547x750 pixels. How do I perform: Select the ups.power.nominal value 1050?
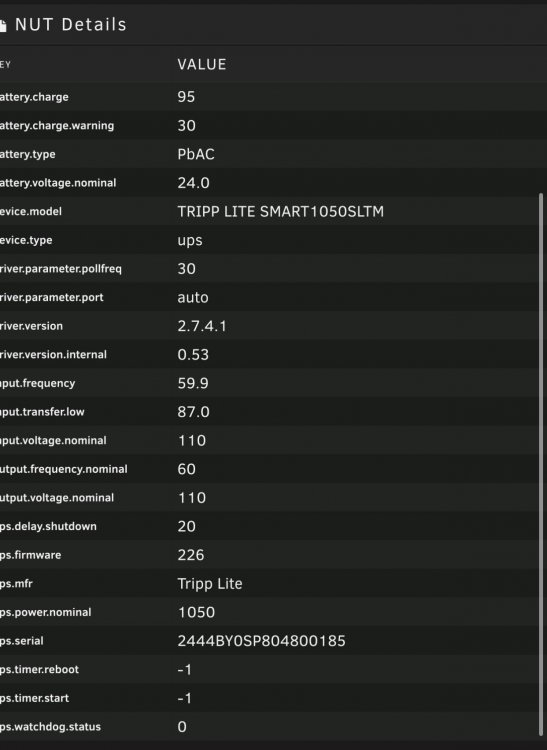[x=197, y=612]
